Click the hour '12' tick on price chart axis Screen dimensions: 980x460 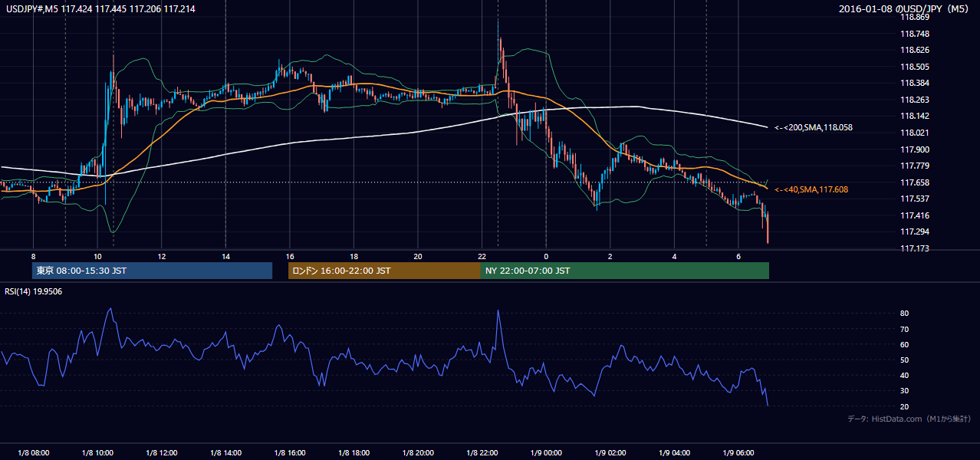pos(161,256)
